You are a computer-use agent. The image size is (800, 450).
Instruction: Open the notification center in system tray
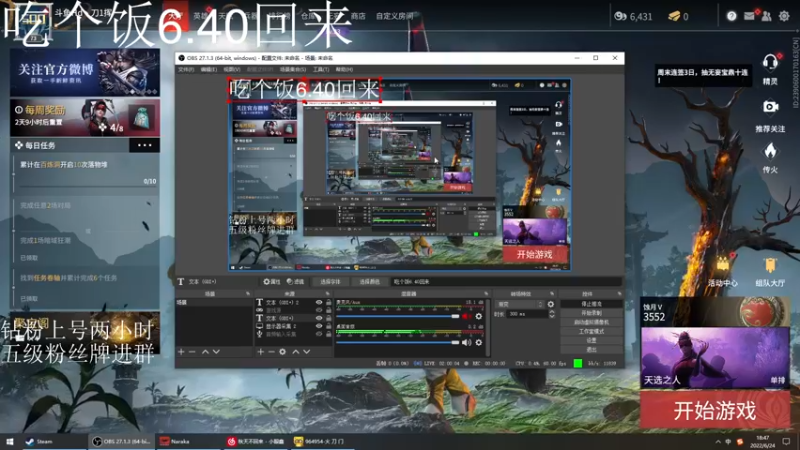tap(786, 441)
